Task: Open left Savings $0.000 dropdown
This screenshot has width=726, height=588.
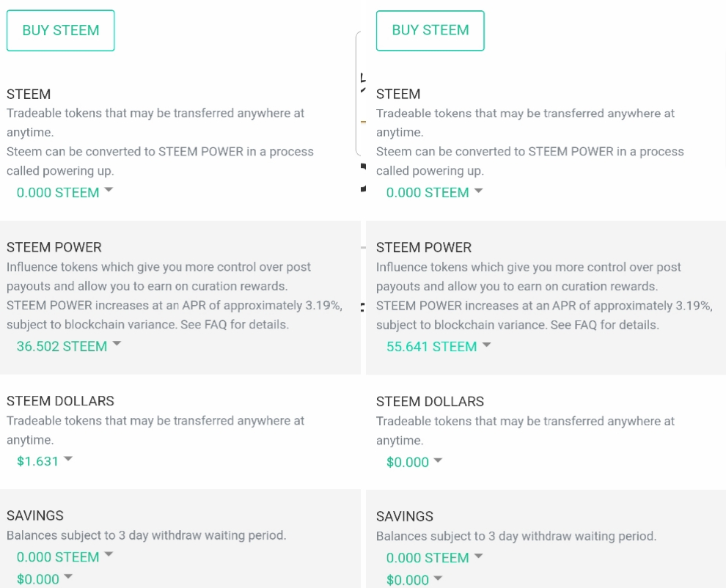Action: point(45,578)
